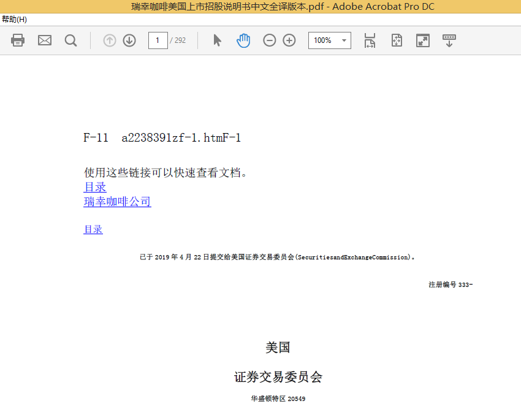Open the Send by email envelope icon
The width and height of the screenshot is (521, 420).
tap(45, 40)
